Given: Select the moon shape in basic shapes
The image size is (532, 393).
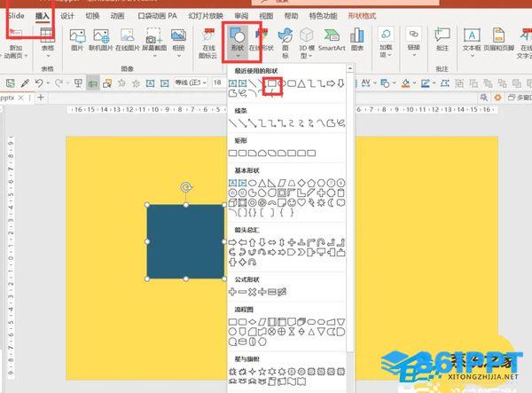Looking at the screenshot, I should (x=331, y=202).
